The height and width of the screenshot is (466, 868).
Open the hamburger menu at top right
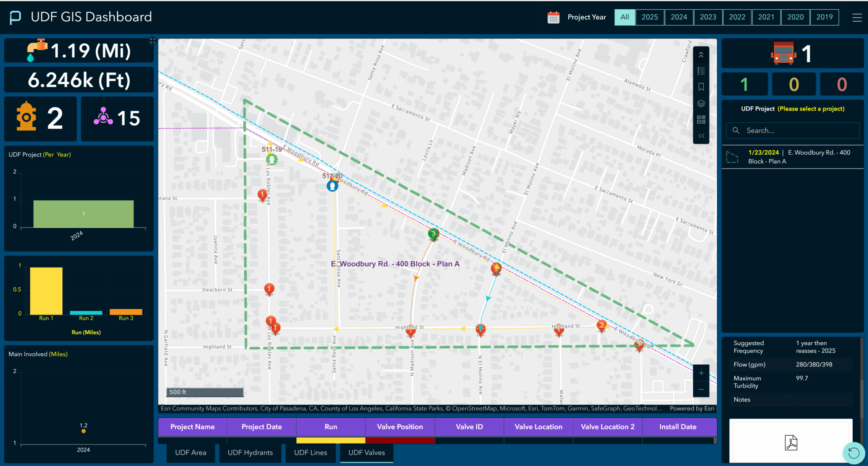(x=857, y=17)
